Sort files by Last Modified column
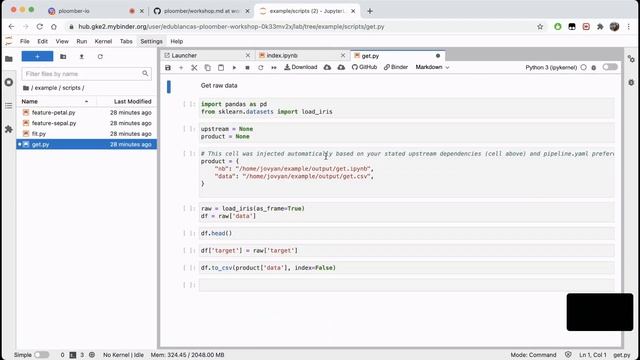Screen dimensions: 640x360 click(x=127, y=101)
